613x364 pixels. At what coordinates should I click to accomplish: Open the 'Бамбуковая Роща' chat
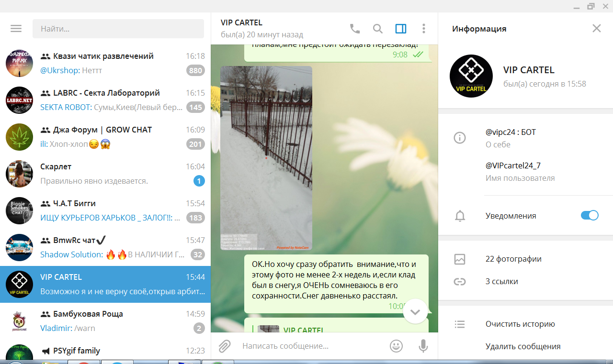coord(105,321)
